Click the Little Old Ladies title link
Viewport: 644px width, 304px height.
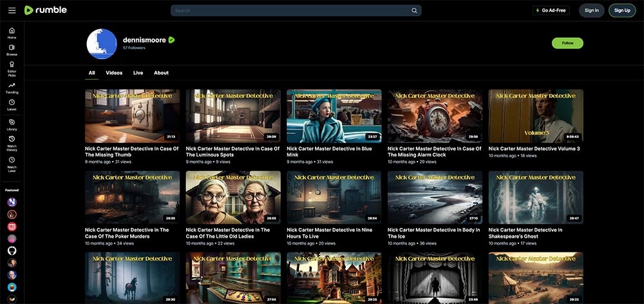(228, 233)
